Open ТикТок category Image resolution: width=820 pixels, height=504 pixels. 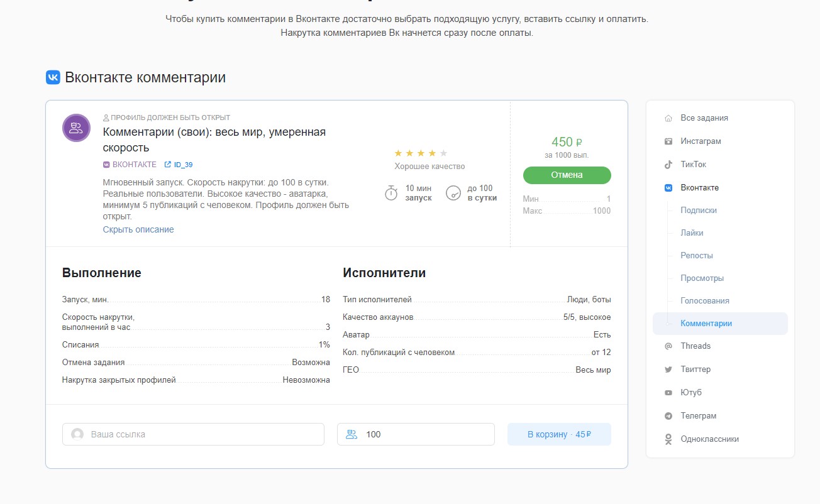694,165
